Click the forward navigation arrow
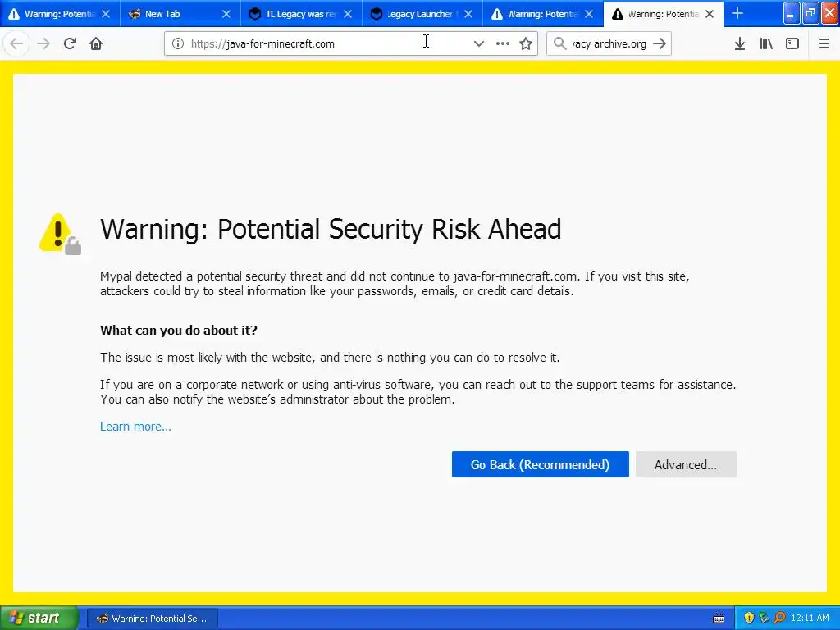This screenshot has width=840, height=630. (43, 43)
